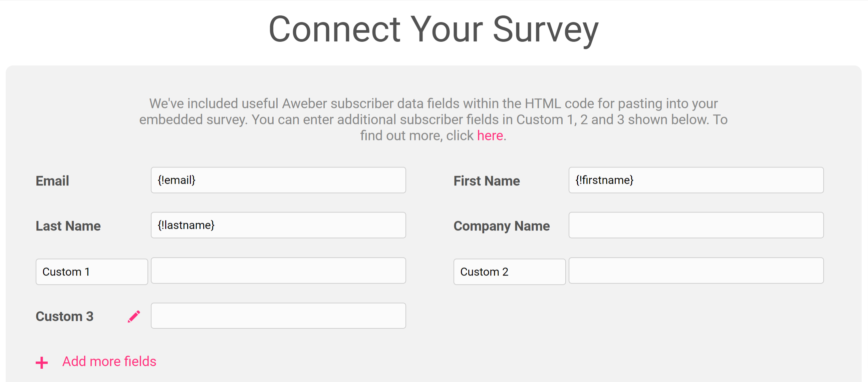Click the Connect Your Survey heading
This screenshot has width=868, height=382.
(x=433, y=30)
